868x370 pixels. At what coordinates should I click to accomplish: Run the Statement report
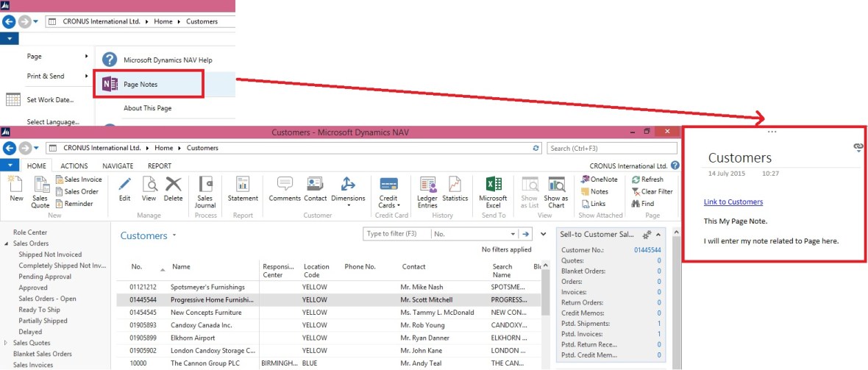(x=243, y=189)
